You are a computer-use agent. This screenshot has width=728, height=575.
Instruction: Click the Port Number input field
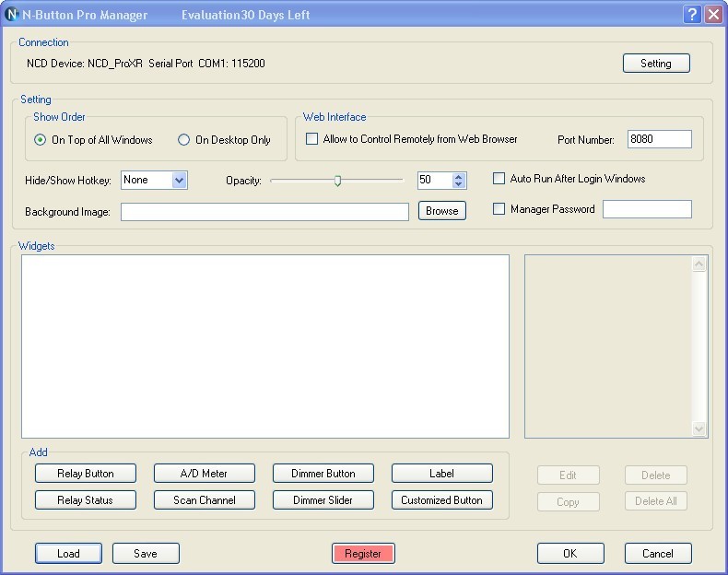tap(659, 139)
